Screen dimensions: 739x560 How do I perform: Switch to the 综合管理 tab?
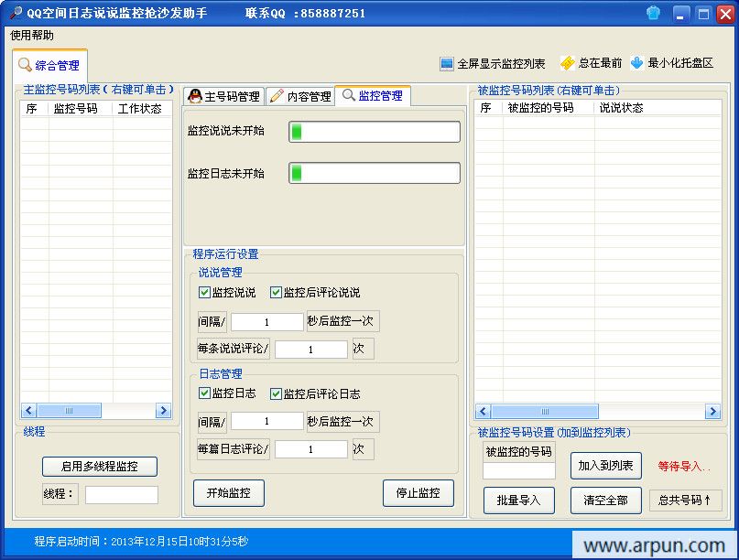pyautogui.click(x=50, y=65)
